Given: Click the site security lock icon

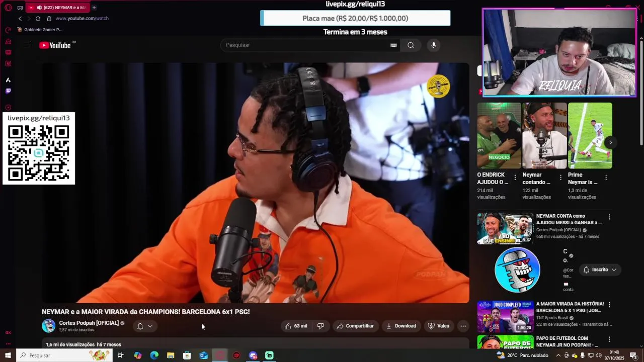Looking at the screenshot, I should (49, 19).
